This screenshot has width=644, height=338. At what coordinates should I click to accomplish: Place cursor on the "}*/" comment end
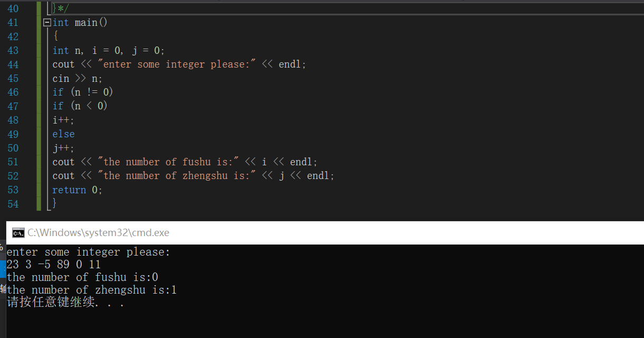point(61,8)
